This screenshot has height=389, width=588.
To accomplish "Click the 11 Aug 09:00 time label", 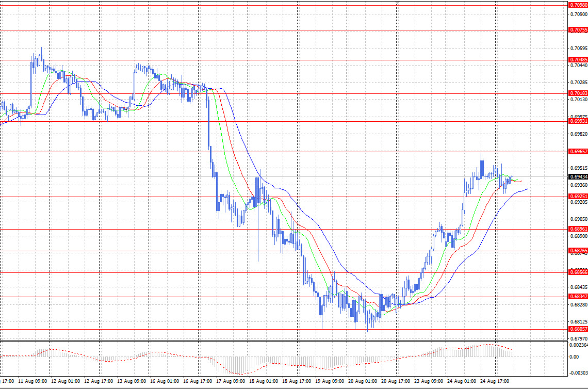I will point(32,381).
